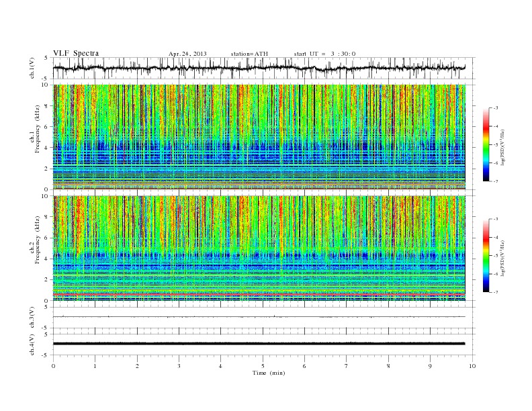532x411 pixels.
Task: Click the "9" tick on the time axis
Action: coord(430,366)
